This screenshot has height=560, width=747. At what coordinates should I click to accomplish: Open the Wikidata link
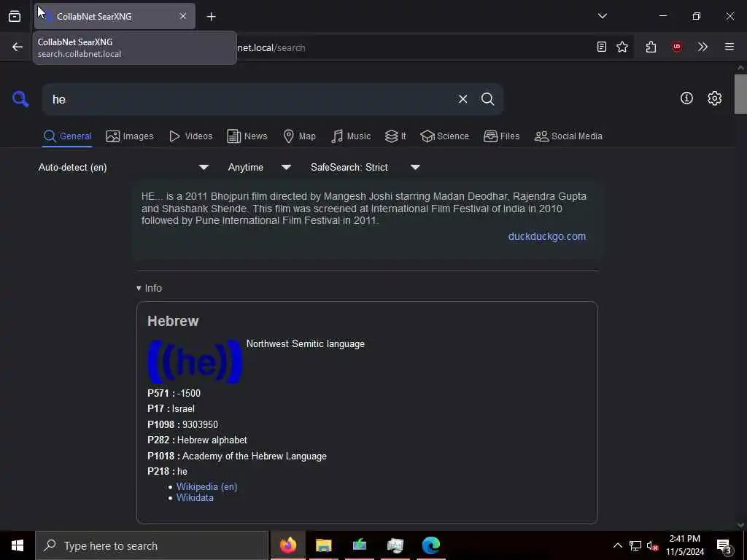coord(195,497)
